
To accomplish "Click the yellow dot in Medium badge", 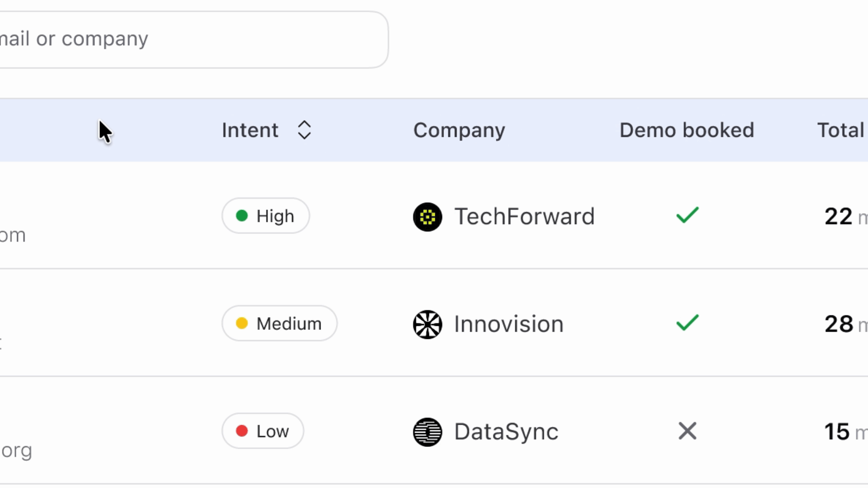I will tap(242, 324).
